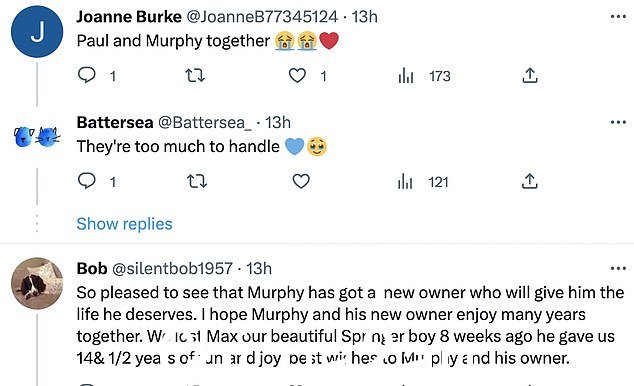Open more options on Battersea's tweet
This screenshot has height=386, width=634.
(x=618, y=122)
